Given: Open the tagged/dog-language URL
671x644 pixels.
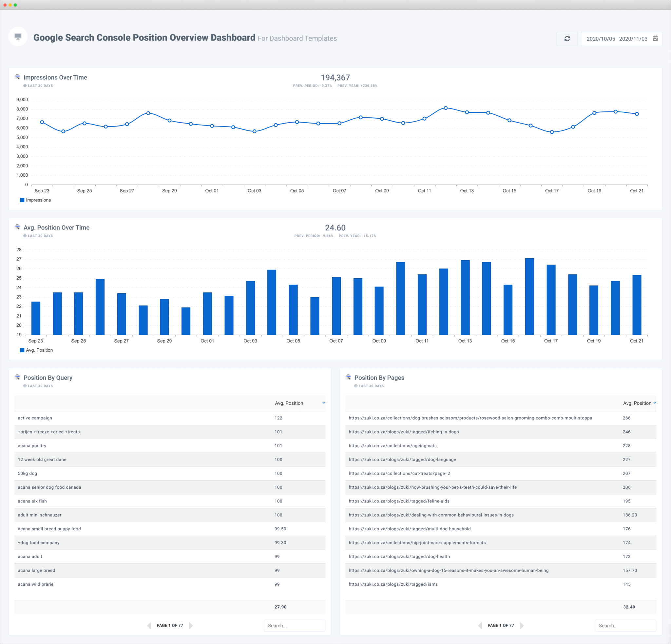Looking at the screenshot, I should click(x=402, y=459).
